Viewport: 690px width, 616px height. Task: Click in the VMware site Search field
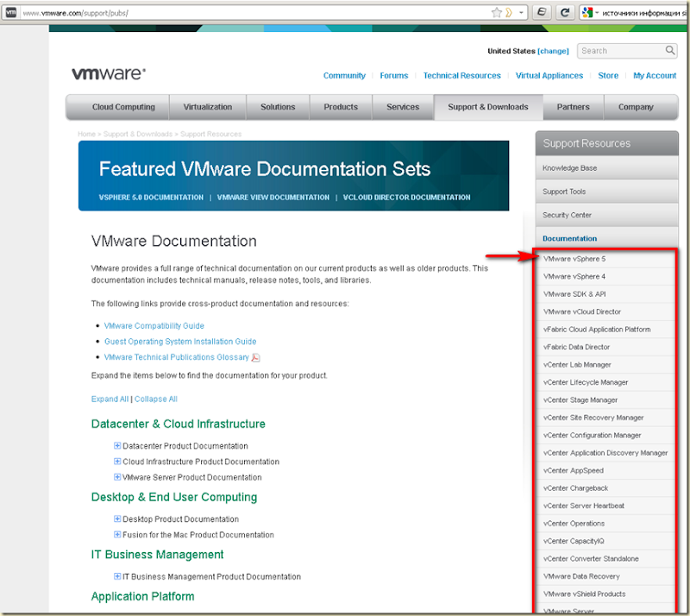[622, 51]
